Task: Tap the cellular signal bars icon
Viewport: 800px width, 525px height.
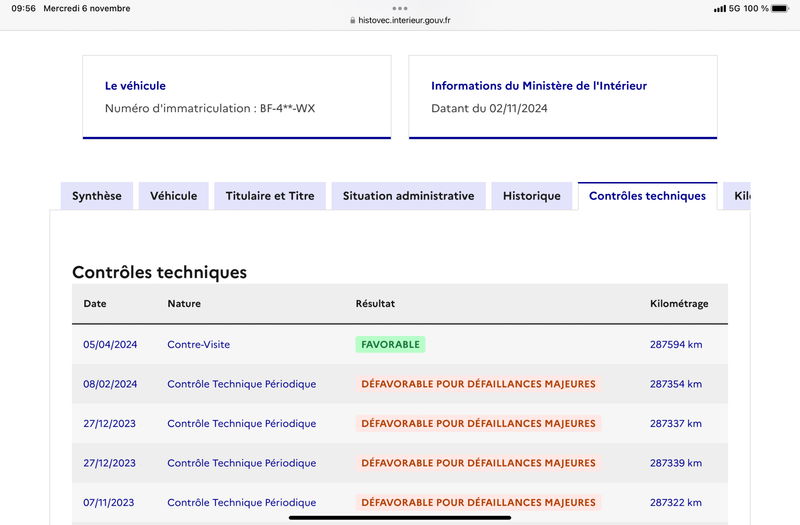Action: coord(719,9)
